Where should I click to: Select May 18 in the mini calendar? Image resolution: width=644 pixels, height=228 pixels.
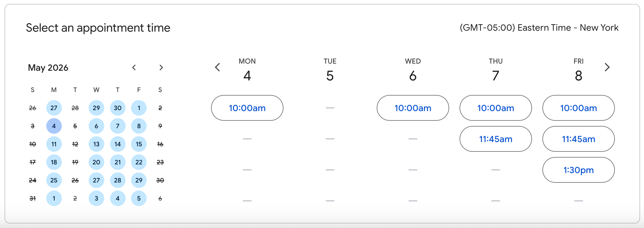(x=54, y=162)
